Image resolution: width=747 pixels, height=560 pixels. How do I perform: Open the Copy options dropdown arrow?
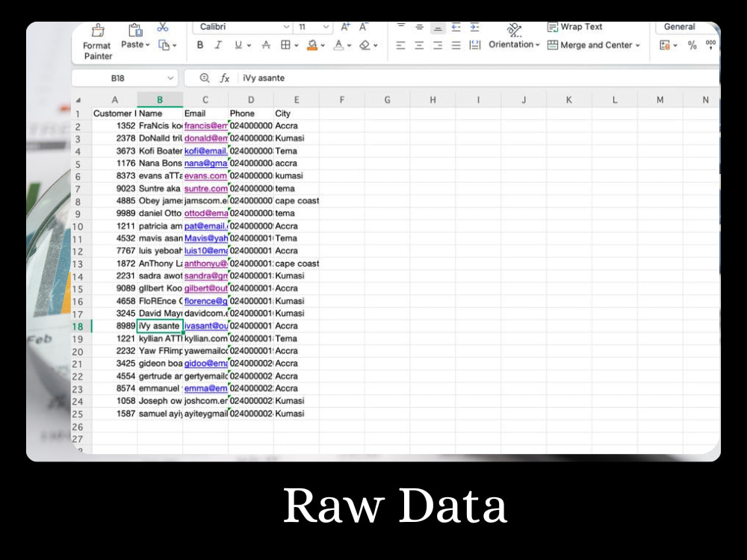[174, 46]
